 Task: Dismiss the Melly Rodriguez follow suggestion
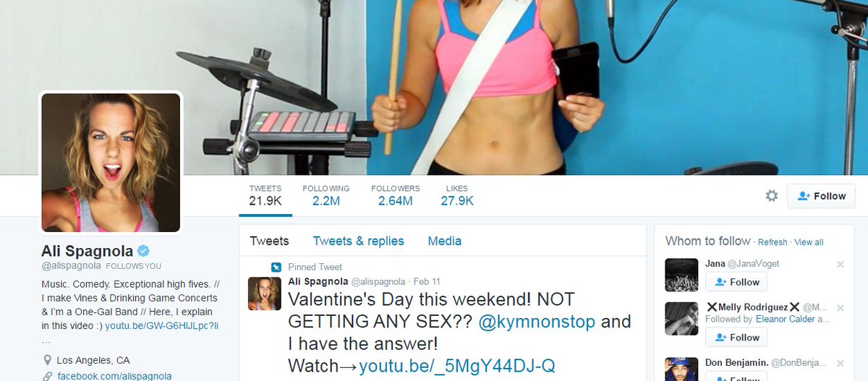point(840,308)
